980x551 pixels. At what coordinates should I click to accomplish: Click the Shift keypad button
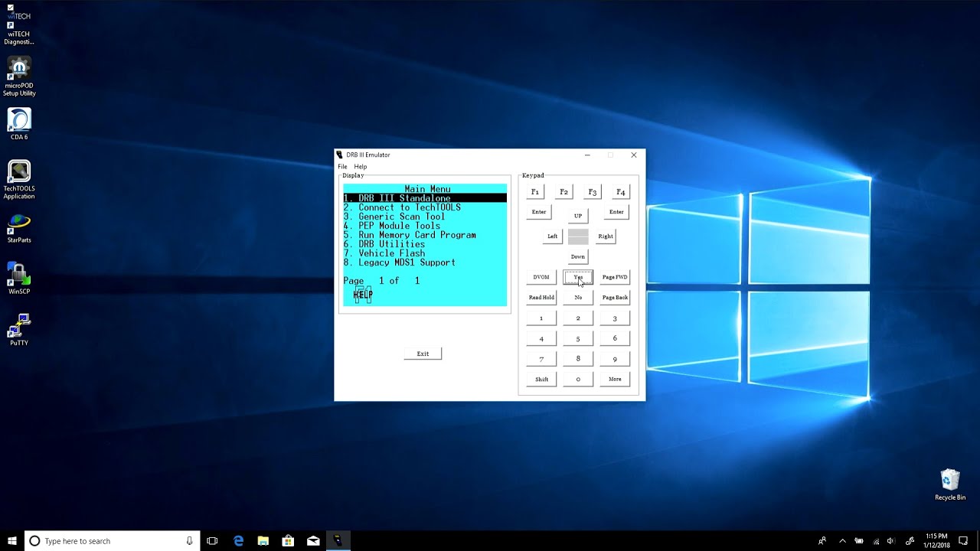[541, 380]
